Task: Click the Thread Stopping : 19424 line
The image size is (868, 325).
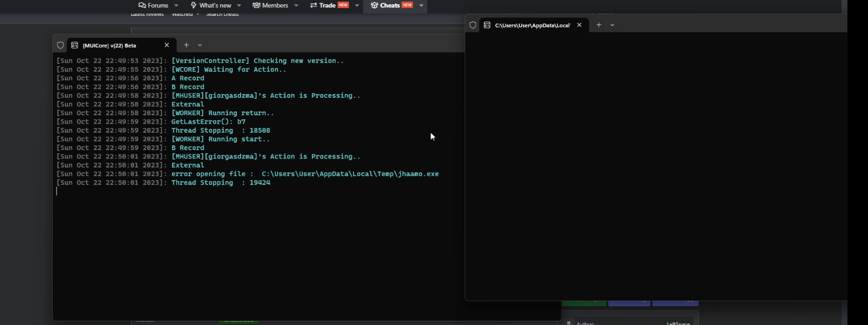Action: (163, 183)
